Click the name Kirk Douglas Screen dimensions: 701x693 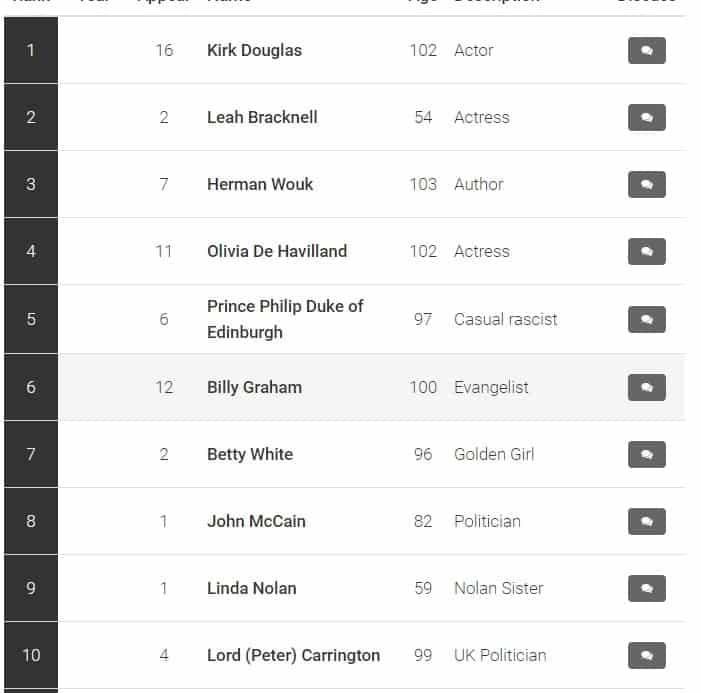point(254,51)
